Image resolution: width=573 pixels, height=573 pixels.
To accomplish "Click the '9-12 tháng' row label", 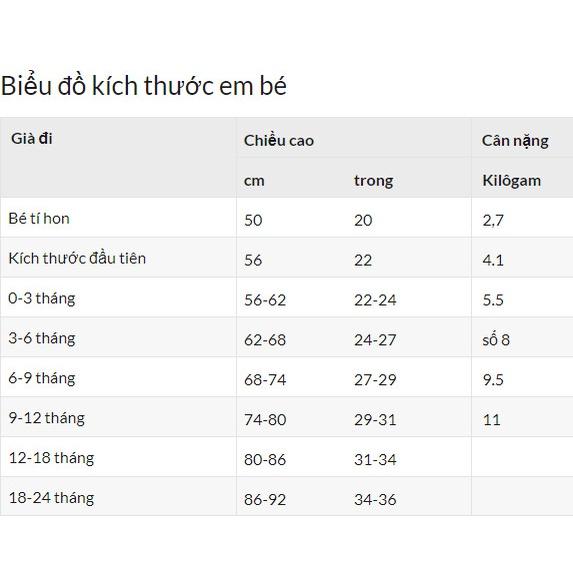I will [46, 418].
